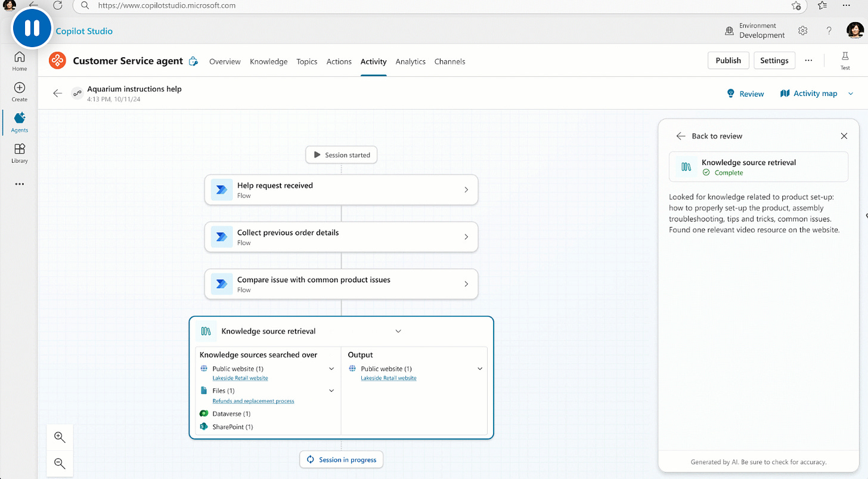Viewport: 868px width, 479px height.
Task: Open the ellipsis menu beside Settings
Action: pyautogui.click(x=808, y=60)
